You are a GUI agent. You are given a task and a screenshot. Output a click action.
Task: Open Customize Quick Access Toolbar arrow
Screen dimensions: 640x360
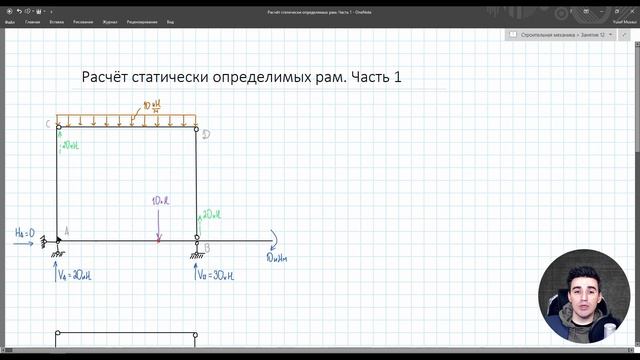(51, 12)
